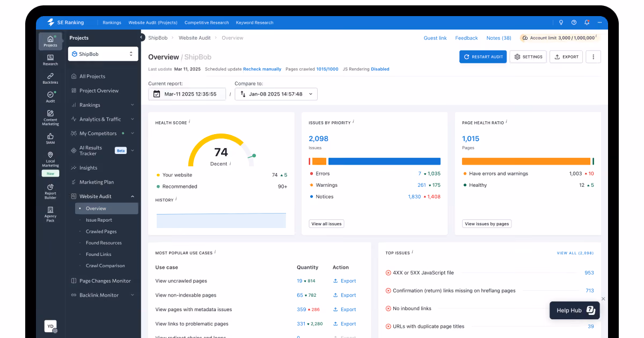This screenshot has height=338, width=644.
Task: Open the Research sidebar icon
Action: [50, 60]
